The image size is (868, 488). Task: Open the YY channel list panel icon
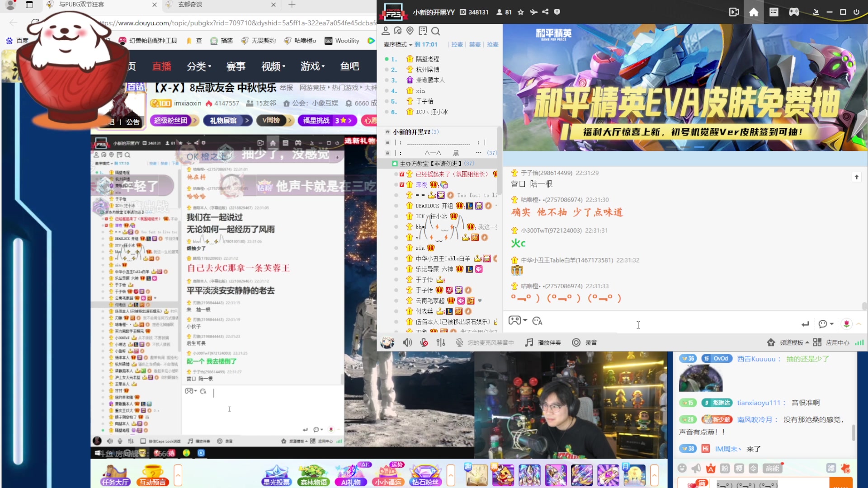tap(774, 12)
